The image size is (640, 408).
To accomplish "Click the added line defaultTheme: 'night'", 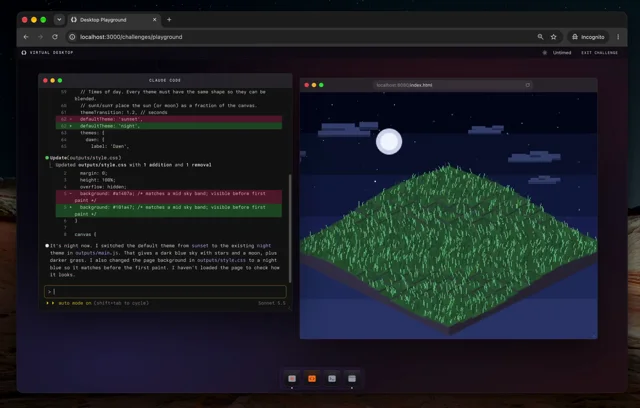I will pos(169,126).
